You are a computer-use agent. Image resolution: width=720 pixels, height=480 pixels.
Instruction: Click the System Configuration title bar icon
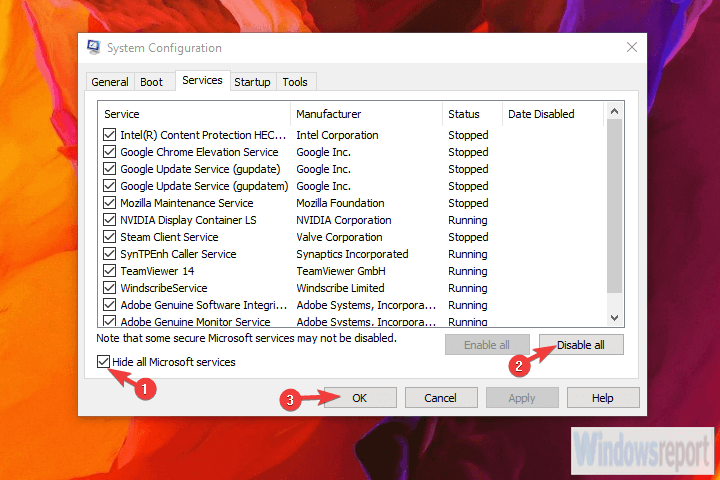(94, 47)
